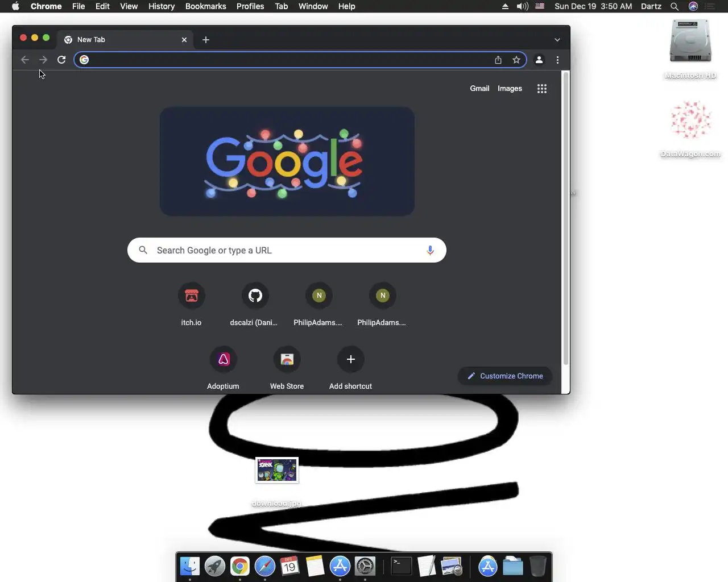Open the Window menu
The image size is (728, 582).
click(313, 6)
